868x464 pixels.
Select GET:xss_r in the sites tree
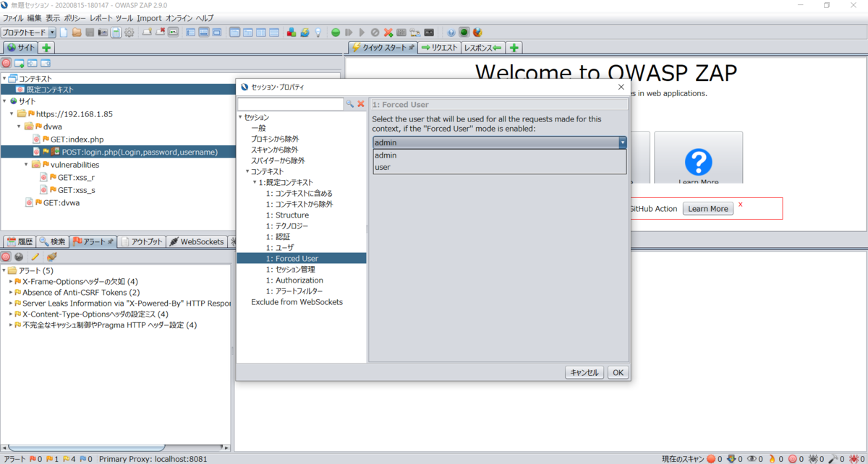(76, 177)
